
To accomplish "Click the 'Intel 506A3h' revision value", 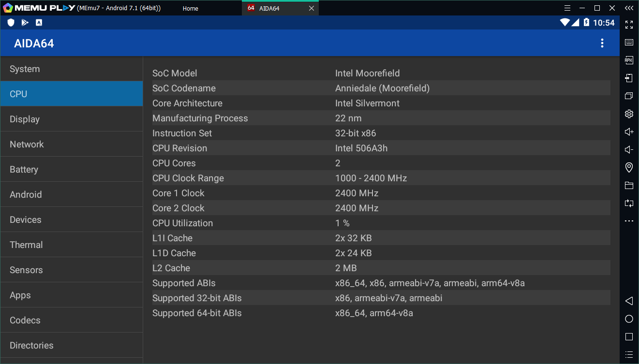I will pyautogui.click(x=361, y=148).
